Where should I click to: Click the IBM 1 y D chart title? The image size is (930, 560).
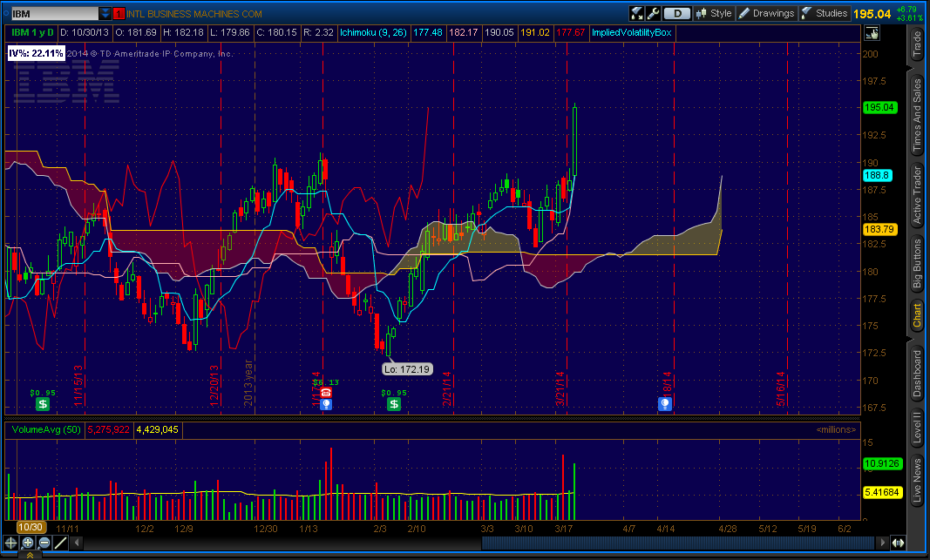click(x=32, y=32)
